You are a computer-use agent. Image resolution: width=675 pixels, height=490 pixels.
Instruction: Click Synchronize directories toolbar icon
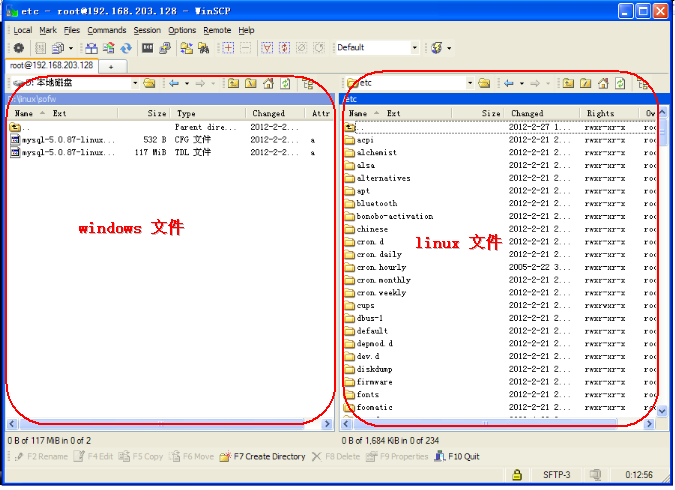(108, 48)
